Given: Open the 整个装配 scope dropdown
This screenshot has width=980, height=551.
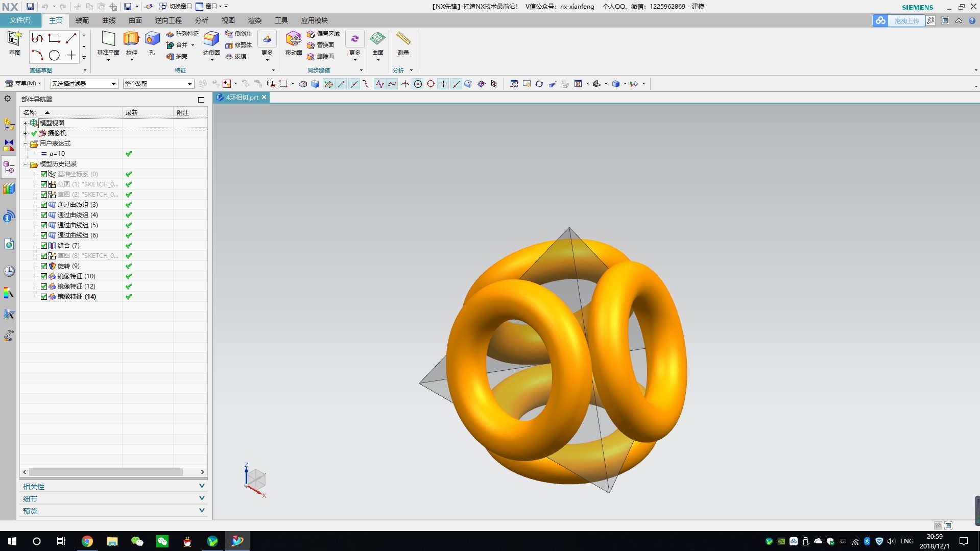Looking at the screenshot, I should click(x=158, y=84).
